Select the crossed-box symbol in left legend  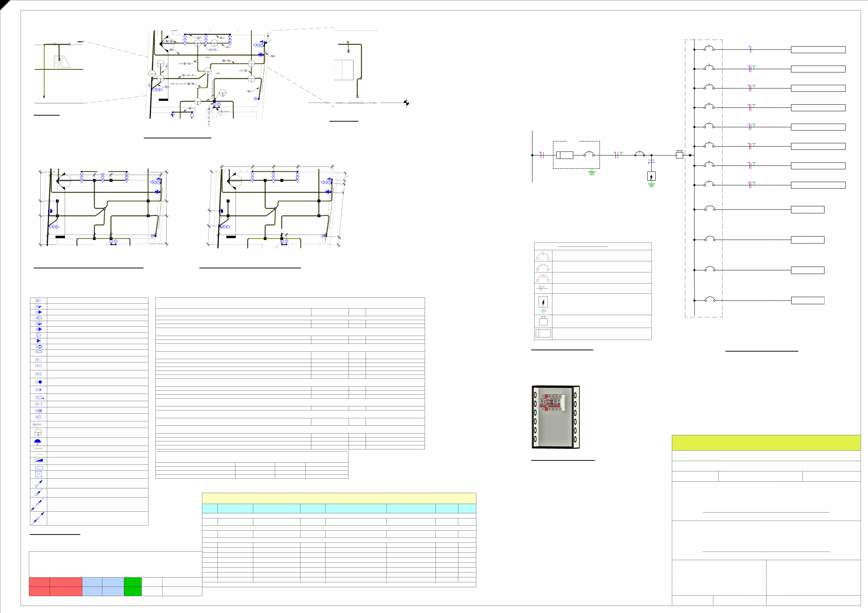(39, 474)
